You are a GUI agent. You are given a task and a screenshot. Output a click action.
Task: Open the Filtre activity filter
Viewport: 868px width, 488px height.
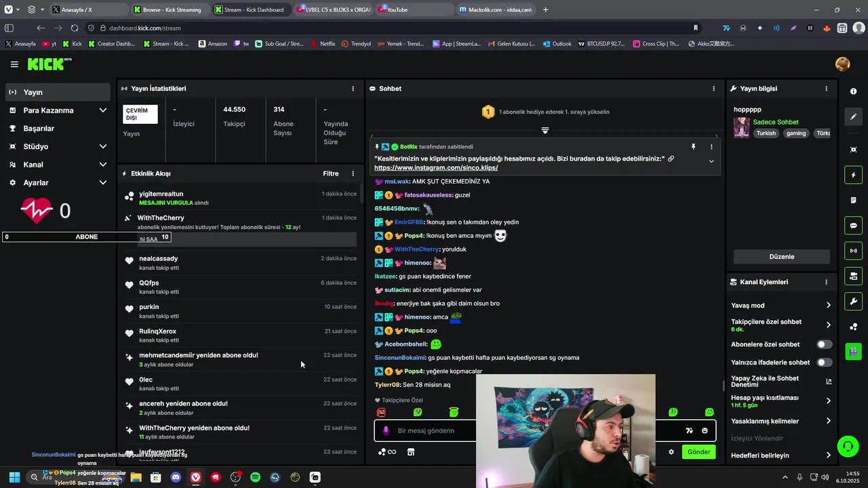pyautogui.click(x=330, y=174)
